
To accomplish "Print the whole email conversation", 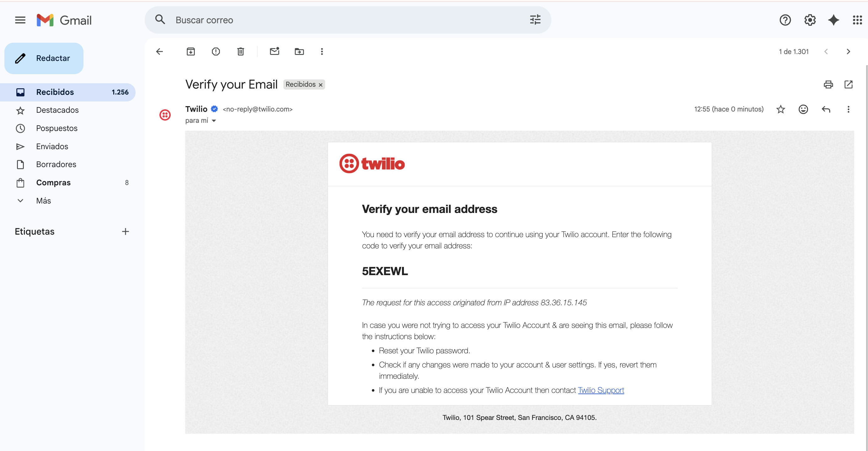I will 828,84.
